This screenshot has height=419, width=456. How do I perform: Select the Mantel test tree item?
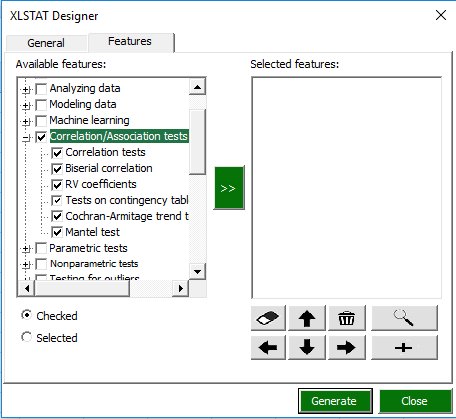coord(92,232)
